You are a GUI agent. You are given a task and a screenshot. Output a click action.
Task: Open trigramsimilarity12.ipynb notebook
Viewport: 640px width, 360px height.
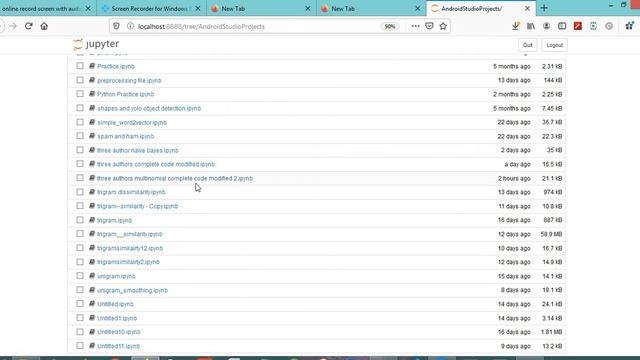tap(130, 248)
